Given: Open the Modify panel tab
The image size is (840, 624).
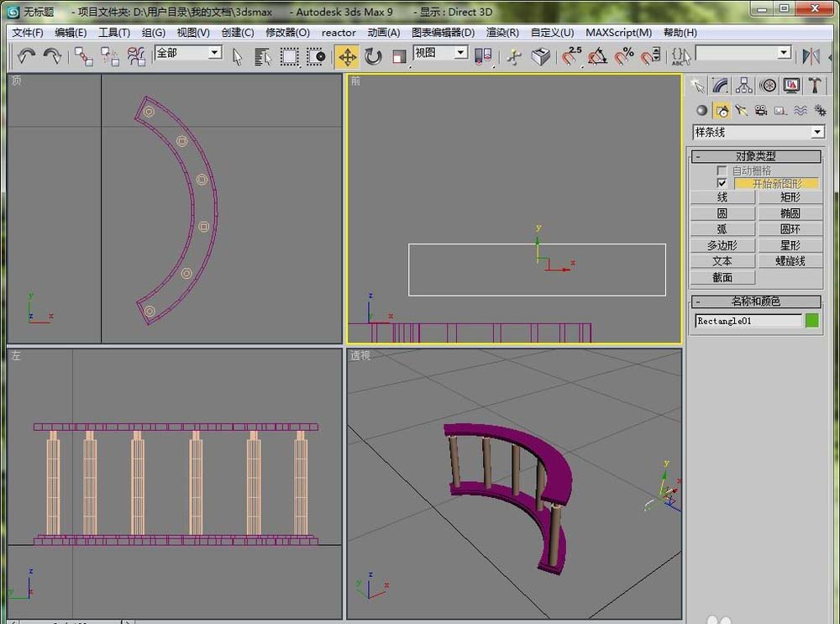Looking at the screenshot, I should coord(720,85).
